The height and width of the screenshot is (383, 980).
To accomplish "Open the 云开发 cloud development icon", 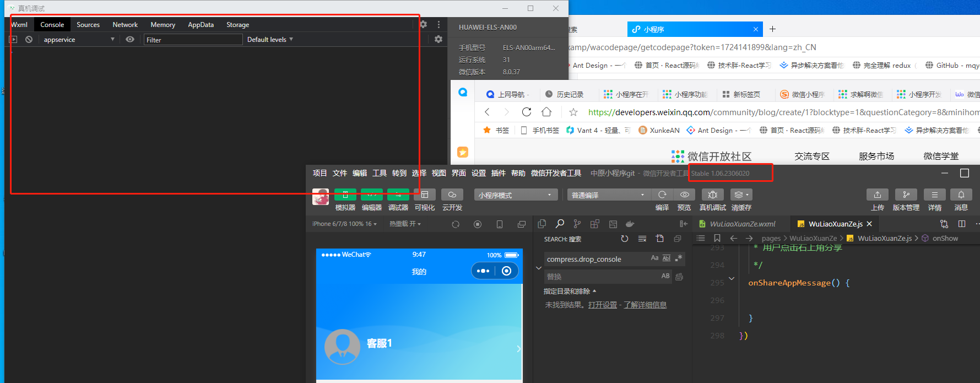I will (452, 195).
